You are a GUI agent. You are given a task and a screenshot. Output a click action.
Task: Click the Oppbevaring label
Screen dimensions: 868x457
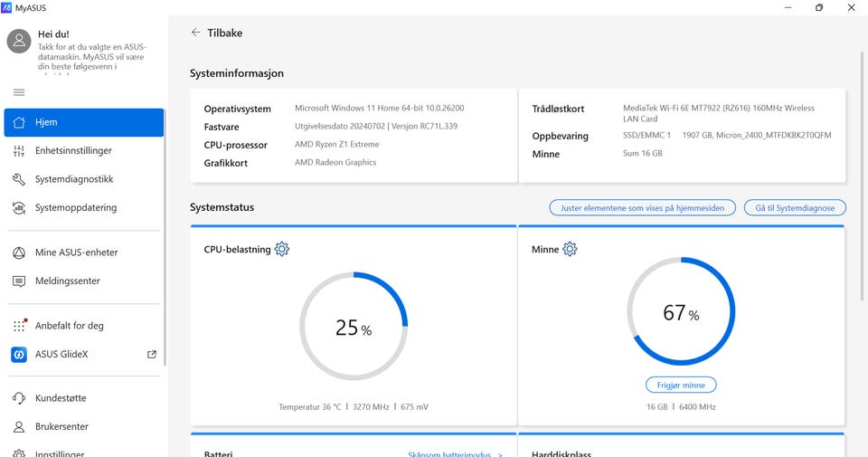[561, 137]
